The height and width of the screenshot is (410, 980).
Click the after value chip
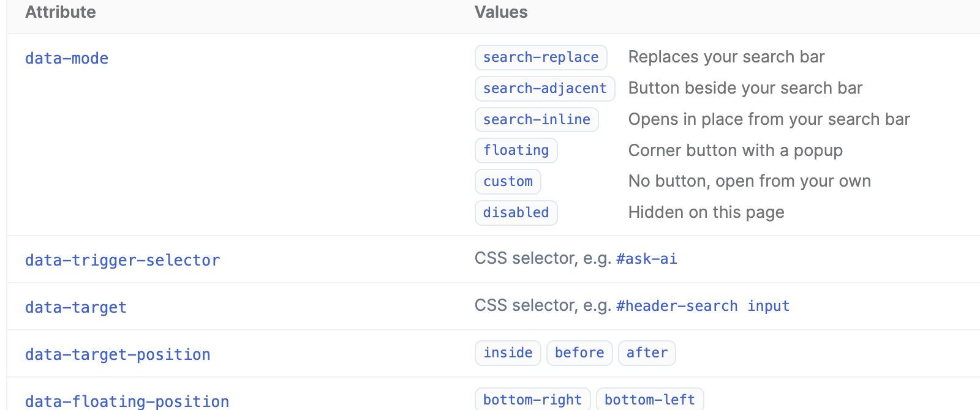[x=647, y=353]
